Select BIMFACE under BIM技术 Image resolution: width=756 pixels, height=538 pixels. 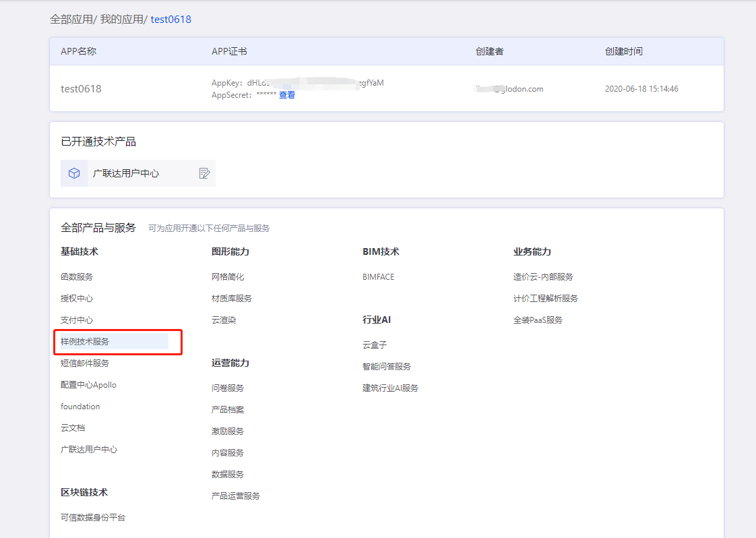(x=378, y=277)
